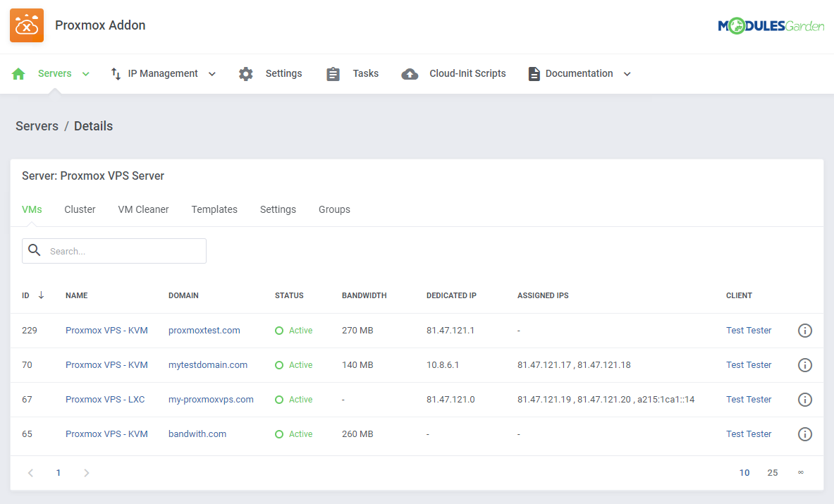Click the orange Proxmox Addon logo icon
The width and height of the screenshot is (834, 504).
[27, 25]
